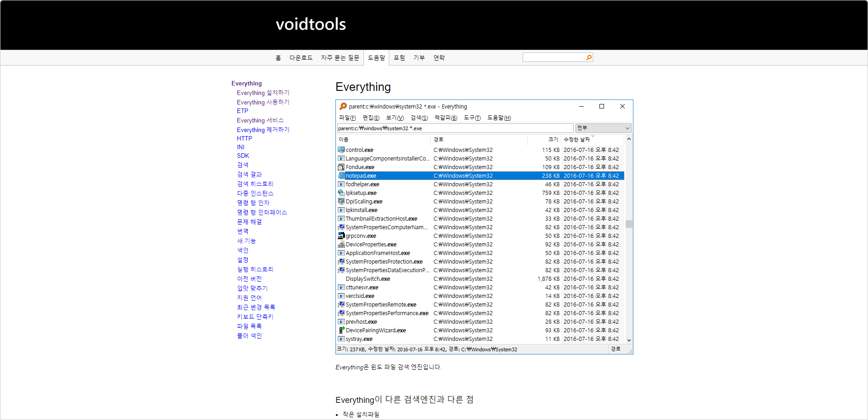This screenshot has width=868, height=420.
Task: Open the Everything 사용하기 sidebar link
Action: coord(263,102)
